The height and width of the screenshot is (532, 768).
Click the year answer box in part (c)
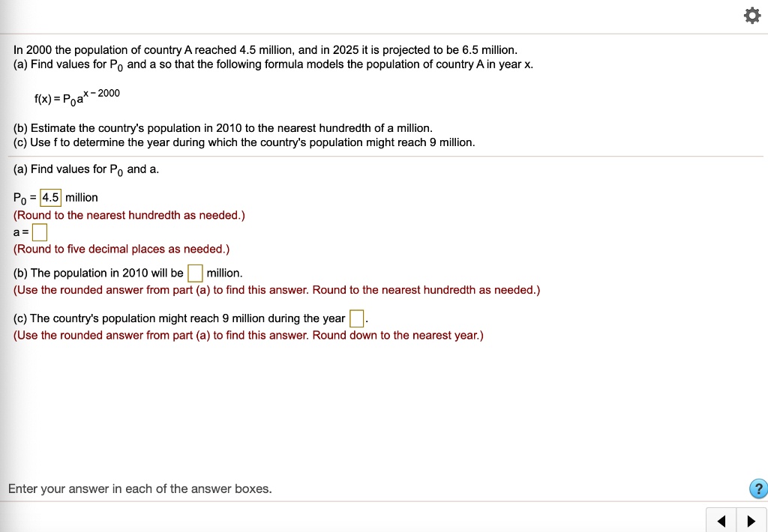(356, 318)
